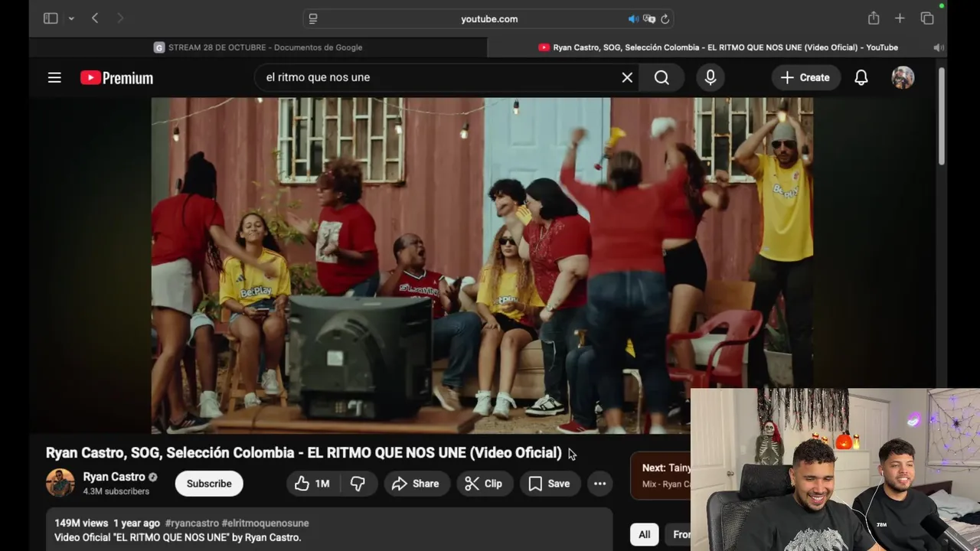Viewport: 980px width, 551px height.
Task: Go forward in Safari
Action: coord(120,18)
